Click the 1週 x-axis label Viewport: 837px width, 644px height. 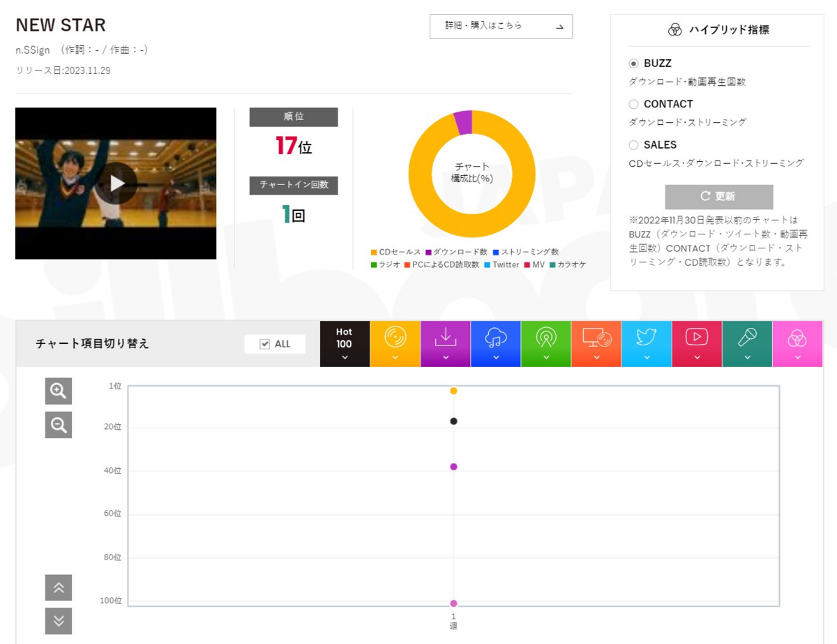[x=453, y=621]
